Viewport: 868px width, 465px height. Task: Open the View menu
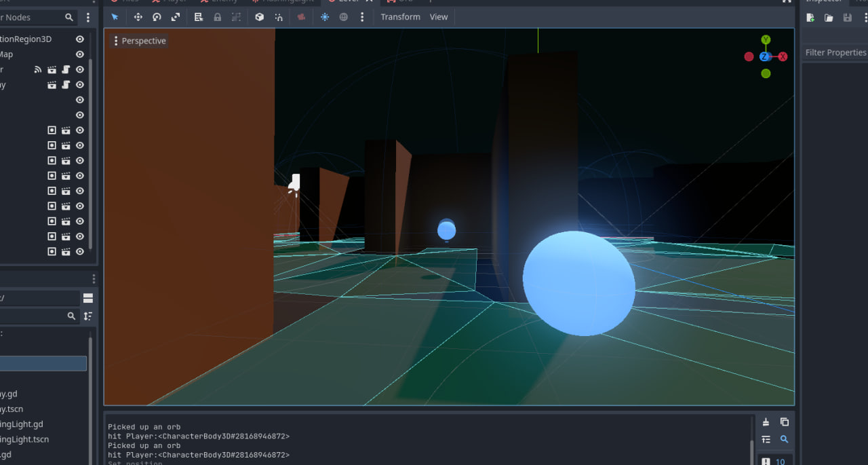[x=439, y=17]
